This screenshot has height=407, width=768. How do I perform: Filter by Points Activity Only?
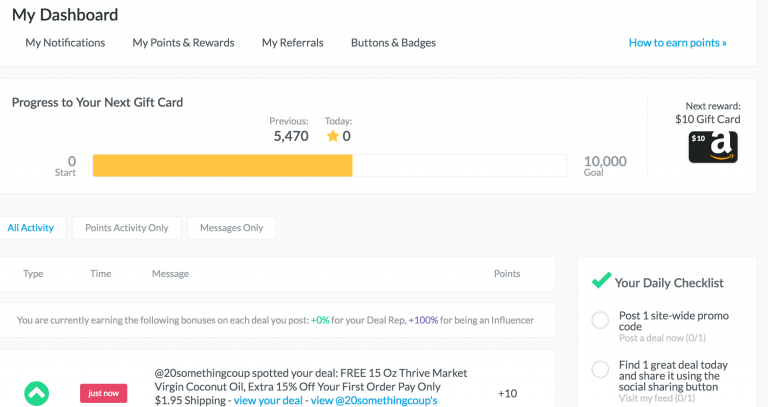point(127,228)
